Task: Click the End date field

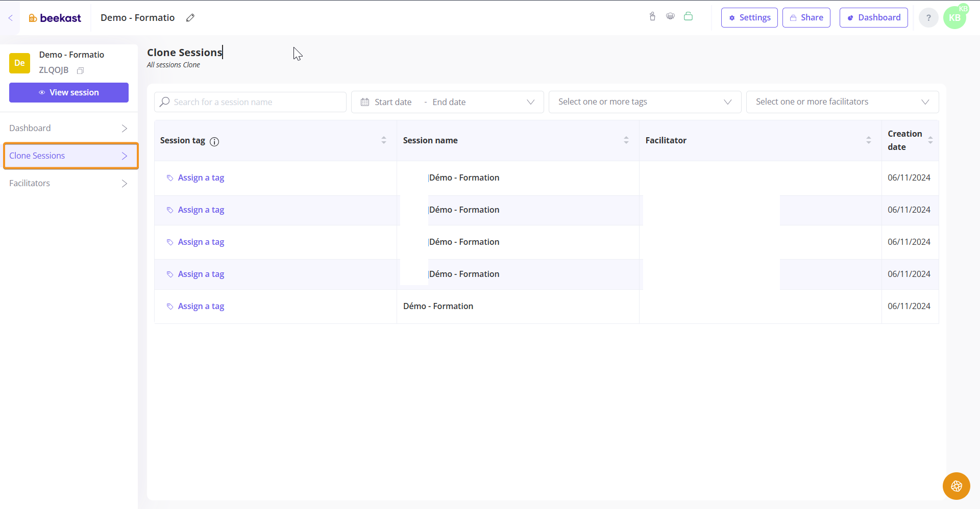Action: (x=449, y=102)
